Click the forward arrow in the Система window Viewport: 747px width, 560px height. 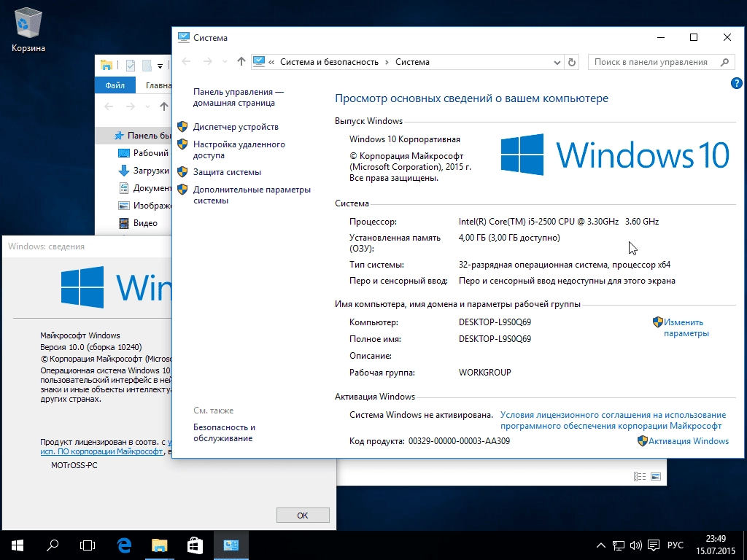click(208, 61)
